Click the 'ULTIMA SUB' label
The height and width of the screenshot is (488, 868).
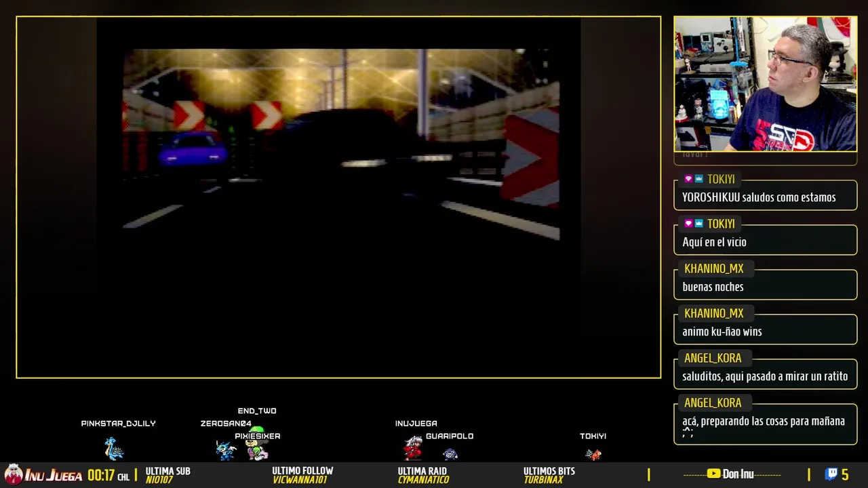[x=167, y=471]
